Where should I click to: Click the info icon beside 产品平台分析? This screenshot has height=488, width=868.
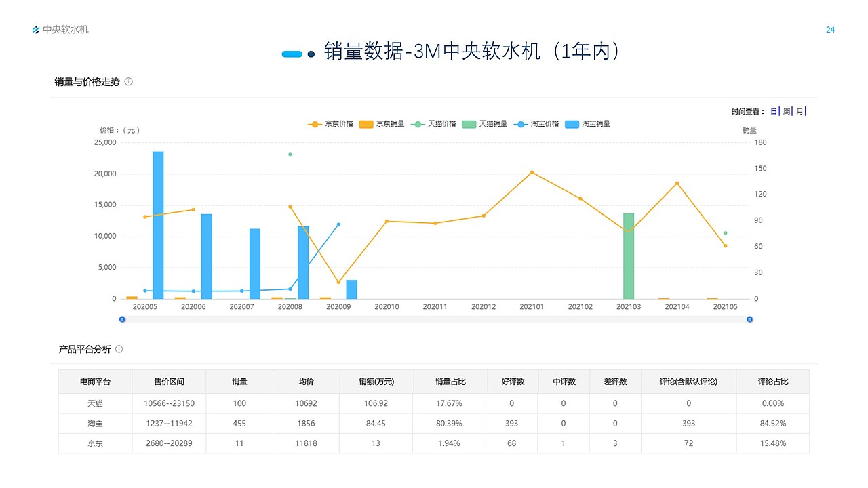119,349
